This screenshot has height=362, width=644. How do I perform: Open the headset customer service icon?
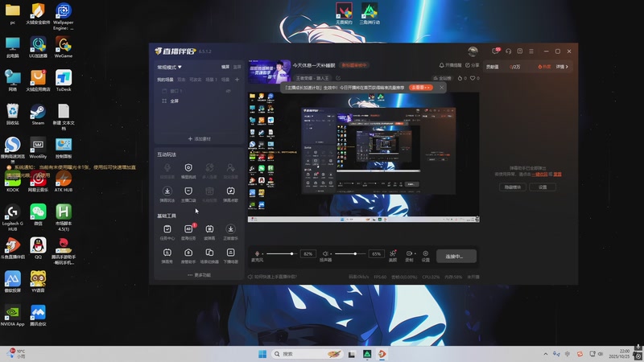pos(509,51)
